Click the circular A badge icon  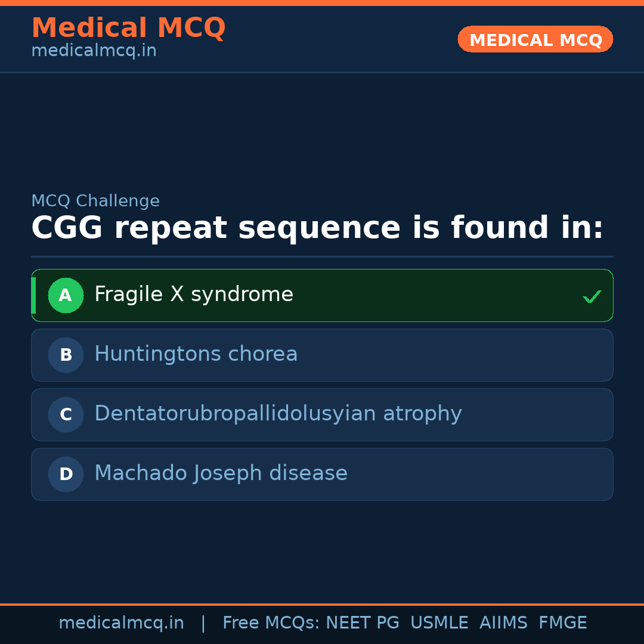tap(66, 295)
